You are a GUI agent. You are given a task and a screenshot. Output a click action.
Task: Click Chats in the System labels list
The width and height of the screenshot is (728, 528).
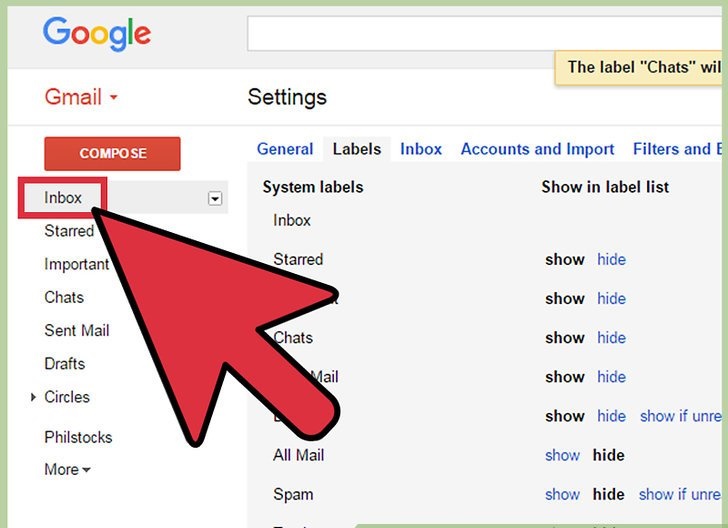click(293, 338)
